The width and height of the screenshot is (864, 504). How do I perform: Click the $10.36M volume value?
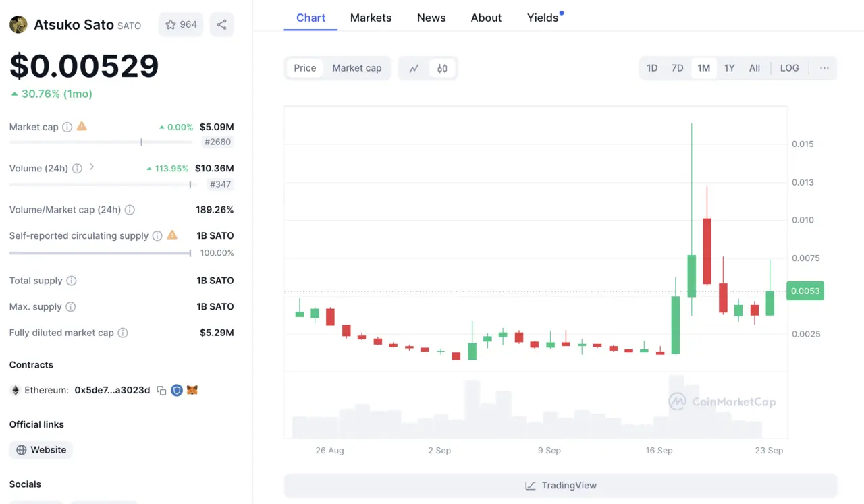pos(215,168)
